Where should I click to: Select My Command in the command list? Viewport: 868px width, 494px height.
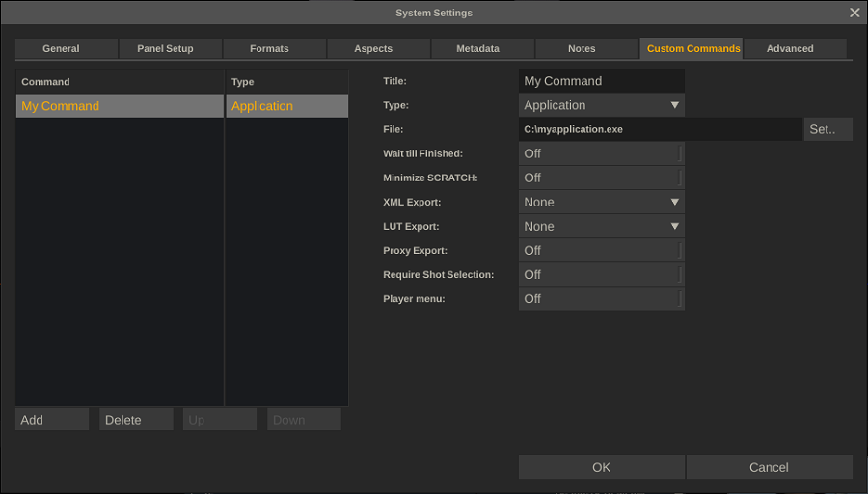click(x=119, y=106)
